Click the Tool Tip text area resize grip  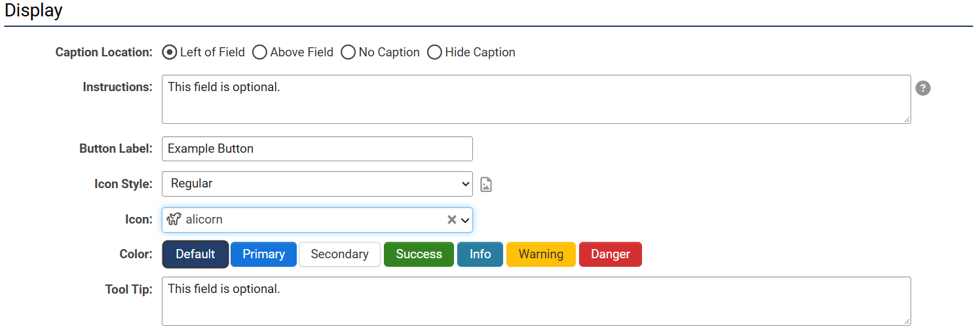[907, 321]
